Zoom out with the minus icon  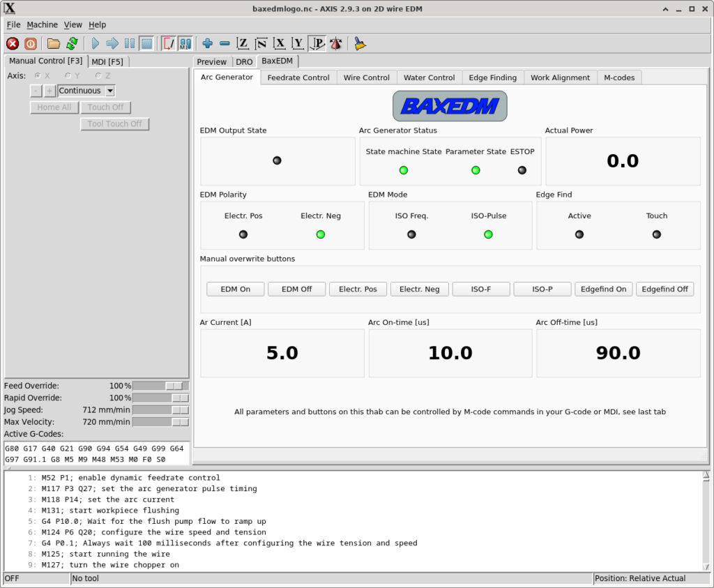click(x=225, y=44)
